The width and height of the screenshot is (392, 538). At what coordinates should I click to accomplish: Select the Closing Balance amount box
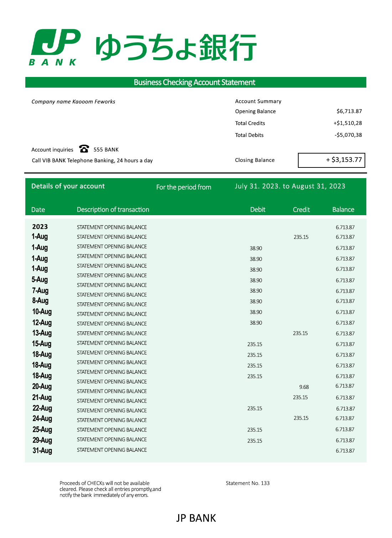click(332, 160)
